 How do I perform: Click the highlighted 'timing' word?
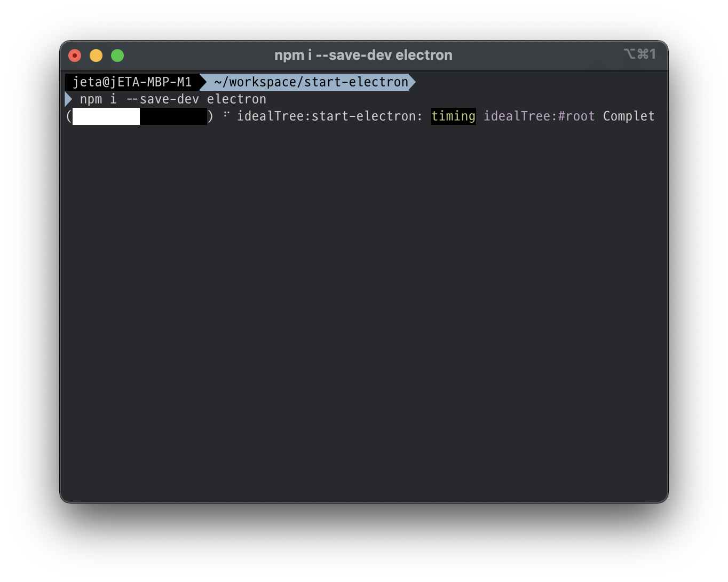pyautogui.click(x=454, y=116)
